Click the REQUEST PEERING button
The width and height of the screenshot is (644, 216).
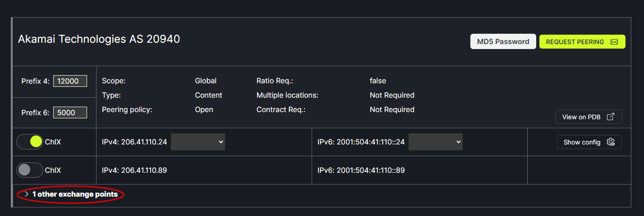pyautogui.click(x=582, y=42)
